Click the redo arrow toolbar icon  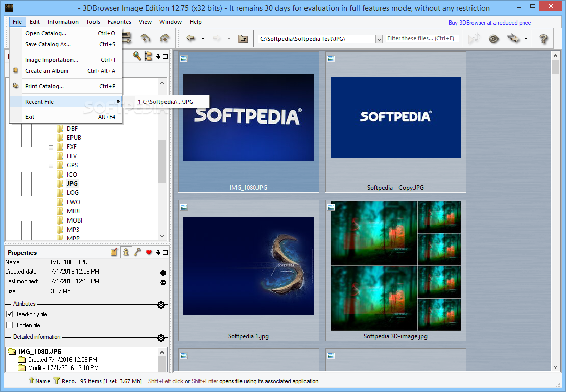tap(164, 38)
